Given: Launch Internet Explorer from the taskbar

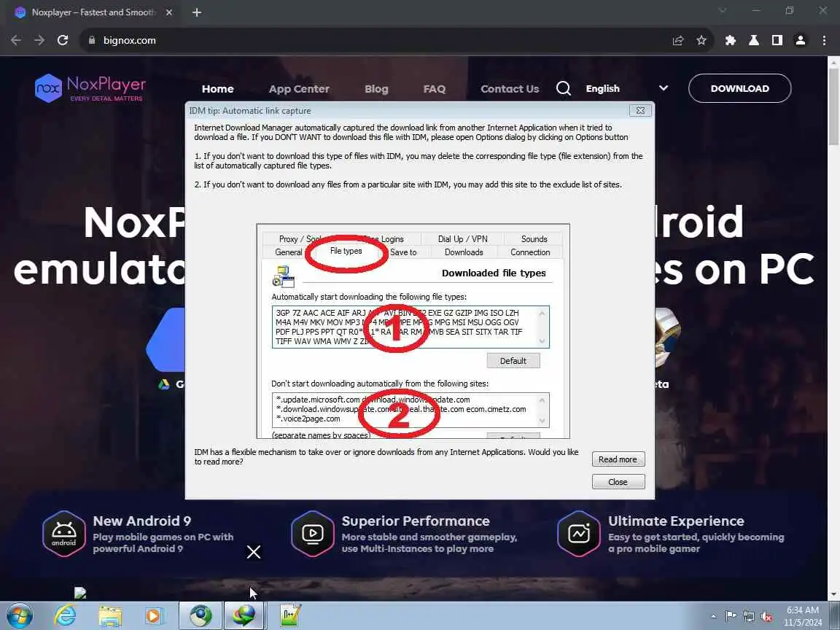Looking at the screenshot, I should (66, 616).
